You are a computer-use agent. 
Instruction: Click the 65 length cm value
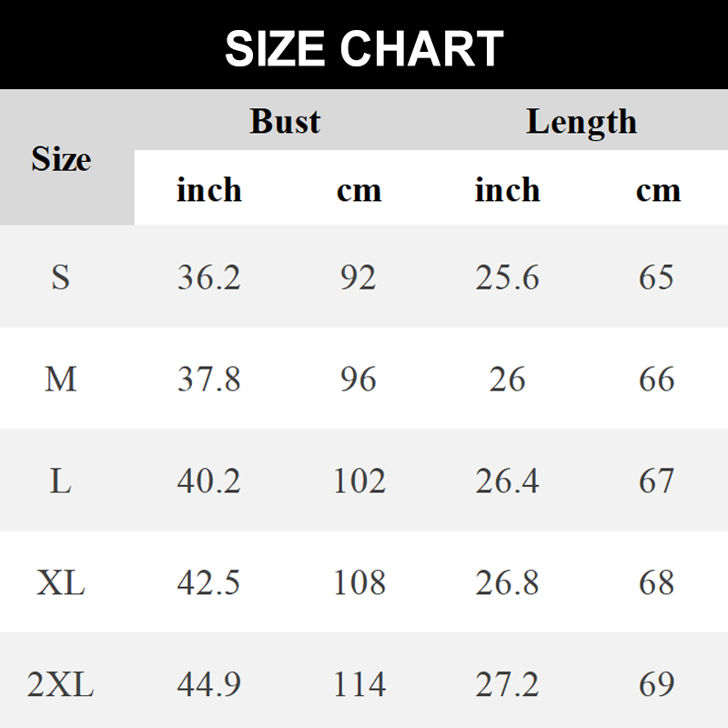pyautogui.click(x=656, y=278)
